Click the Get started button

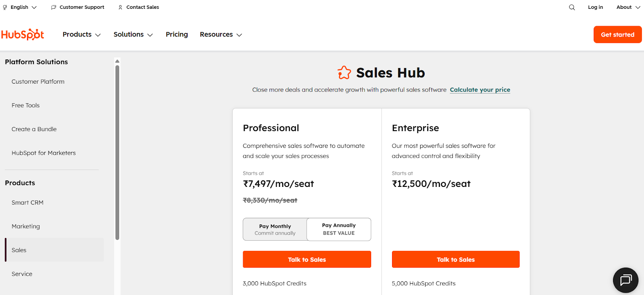617,35
